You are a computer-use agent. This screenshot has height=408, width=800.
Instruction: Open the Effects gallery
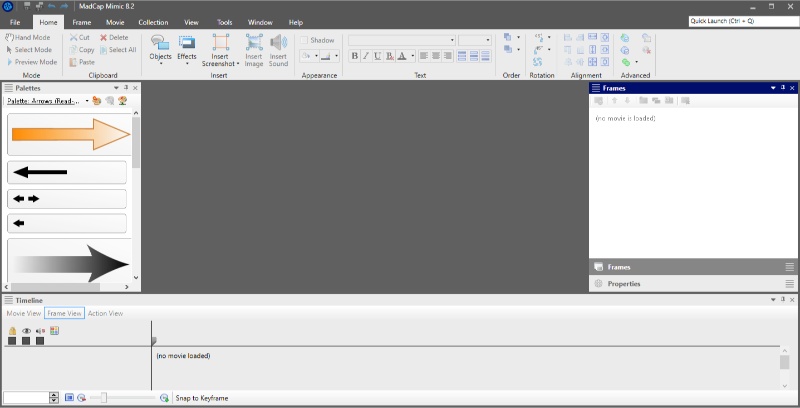187,49
